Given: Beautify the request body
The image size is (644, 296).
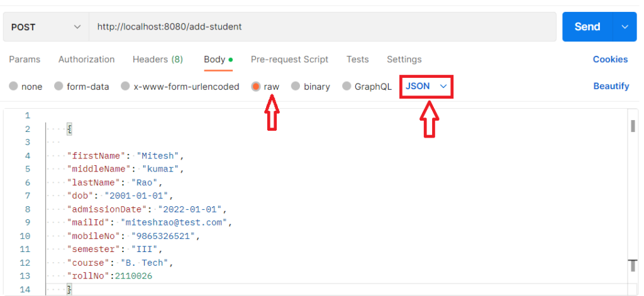Looking at the screenshot, I should [x=611, y=86].
